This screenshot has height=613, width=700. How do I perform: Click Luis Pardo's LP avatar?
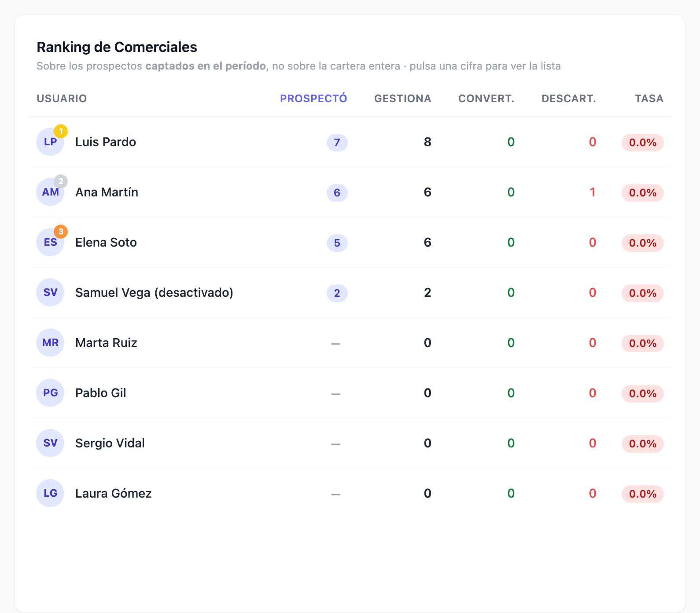(x=50, y=142)
